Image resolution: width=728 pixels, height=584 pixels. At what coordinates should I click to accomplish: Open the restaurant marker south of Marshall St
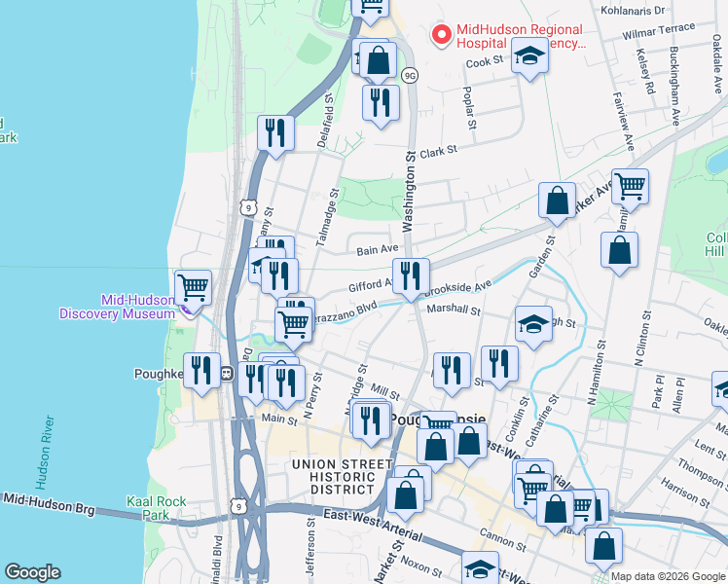click(452, 374)
